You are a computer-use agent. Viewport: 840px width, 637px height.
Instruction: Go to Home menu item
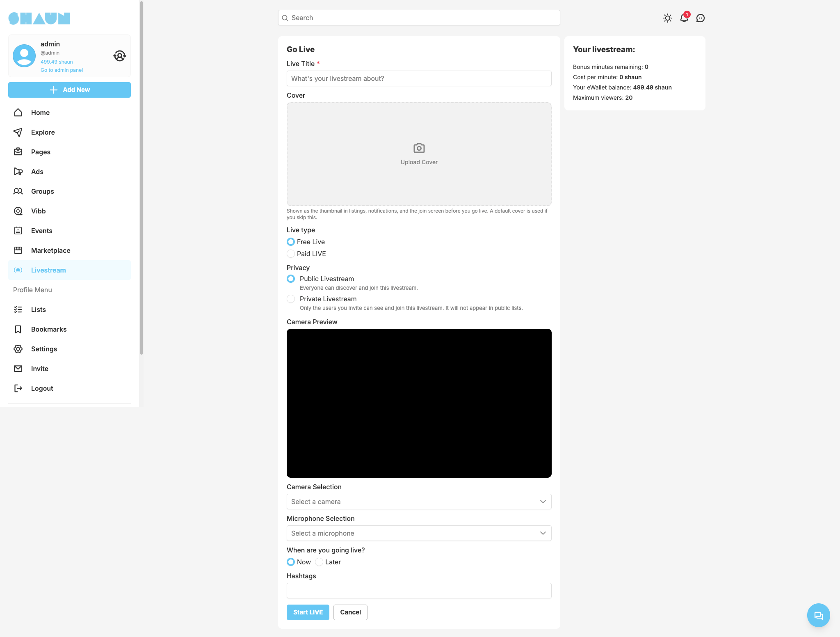(x=69, y=112)
